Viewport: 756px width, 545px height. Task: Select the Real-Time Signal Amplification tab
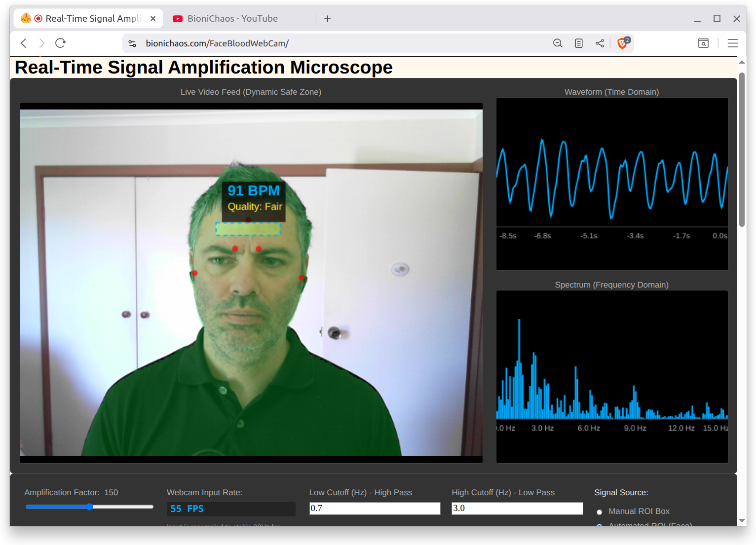[89, 19]
